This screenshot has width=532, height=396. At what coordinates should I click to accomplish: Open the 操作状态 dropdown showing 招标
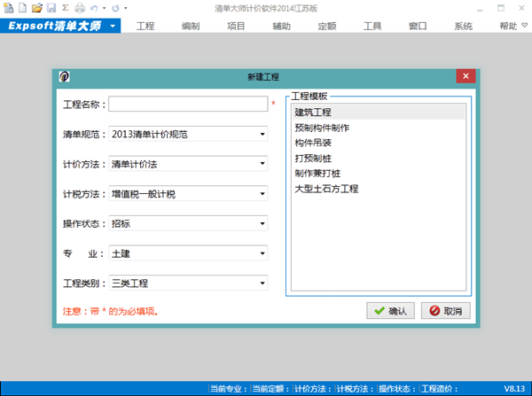click(262, 224)
